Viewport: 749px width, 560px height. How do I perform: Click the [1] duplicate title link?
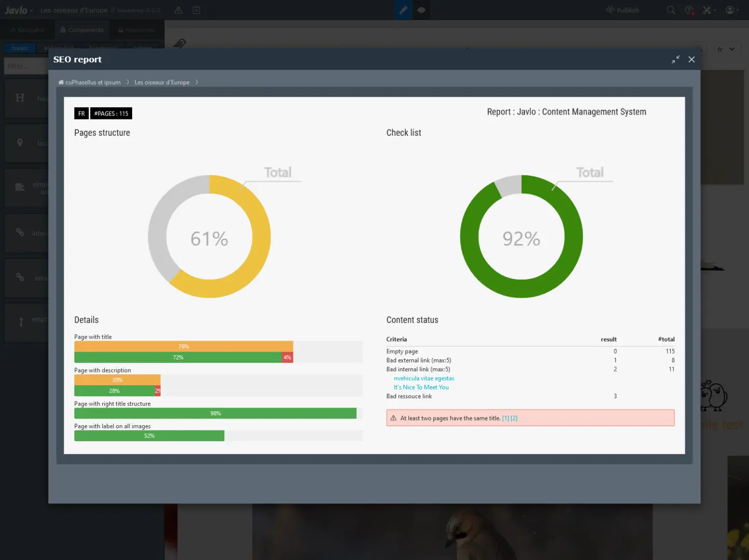click(x=505, y=418)
